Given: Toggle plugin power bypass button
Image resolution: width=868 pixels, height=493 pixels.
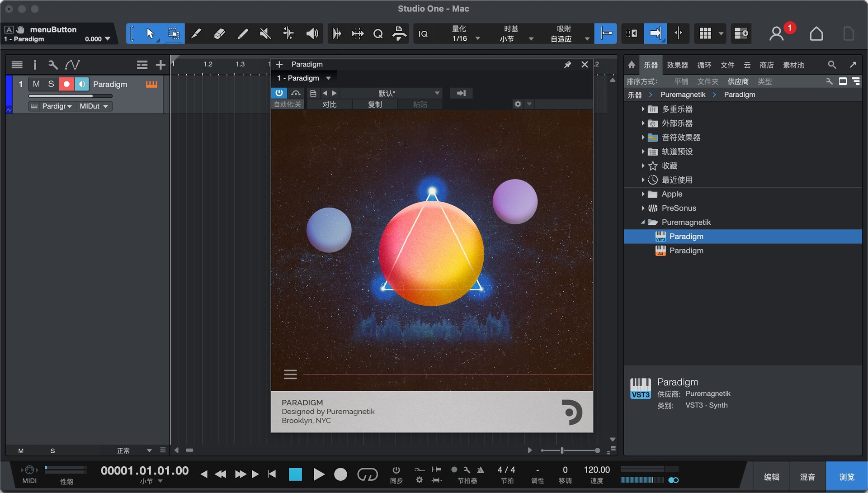Looking at the screenshot, I should point(279,93).
